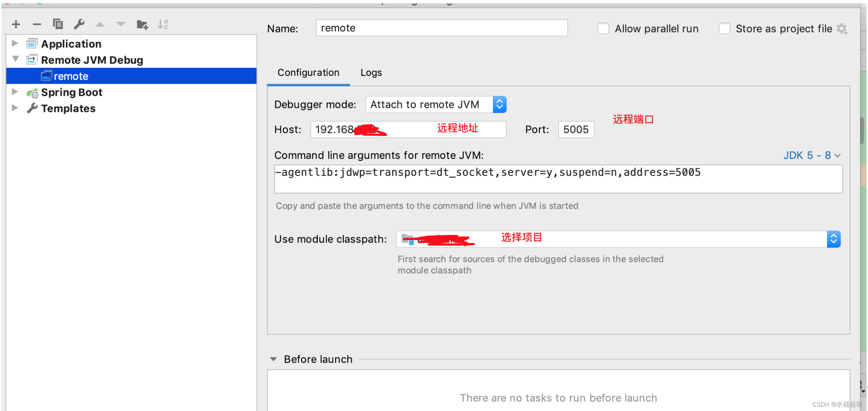Switch to the Logs tab

(x=371, y=73)
